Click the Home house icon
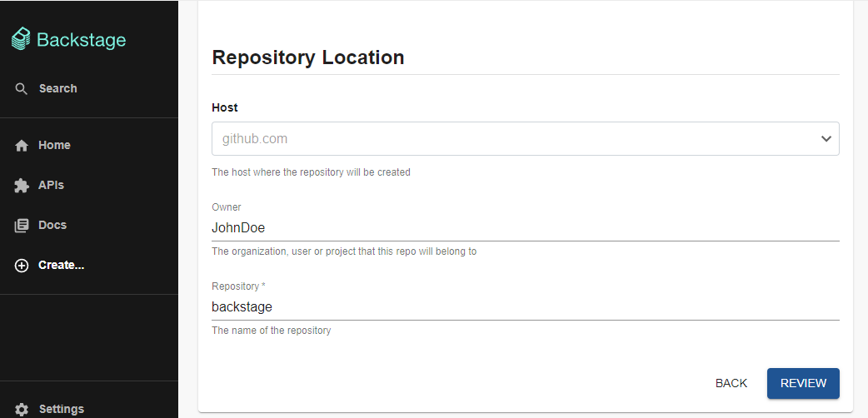Image resolution: width=868 pixels, height=418 pixels. [x=22, y=146]
